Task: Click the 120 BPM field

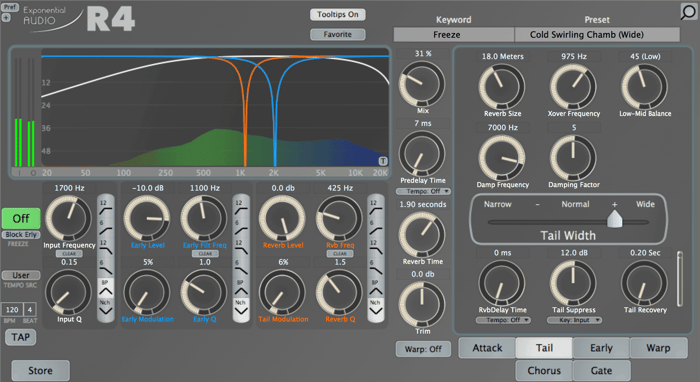Action: click(12, 310)
